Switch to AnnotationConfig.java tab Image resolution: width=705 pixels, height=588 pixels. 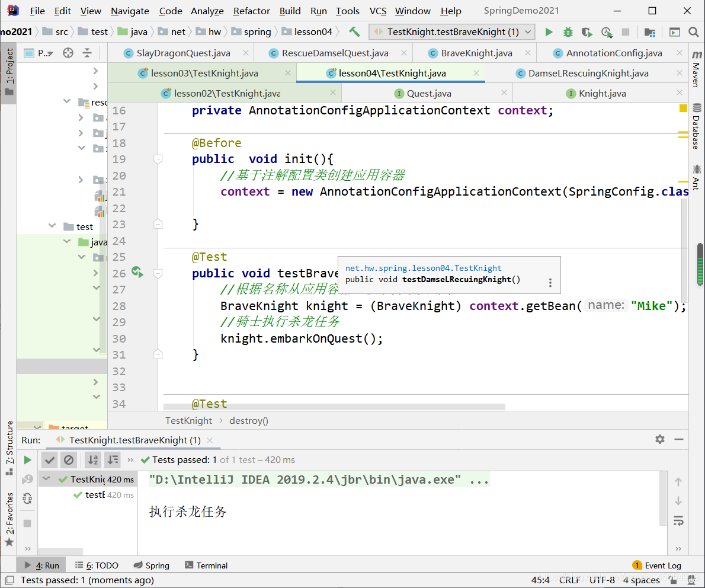(x=614, y=53)
